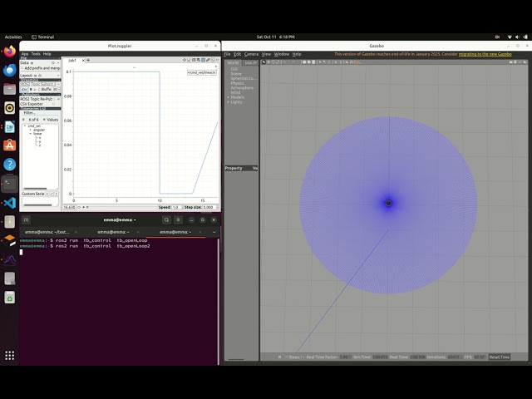Collapse the linear tree node

[31, 134]
